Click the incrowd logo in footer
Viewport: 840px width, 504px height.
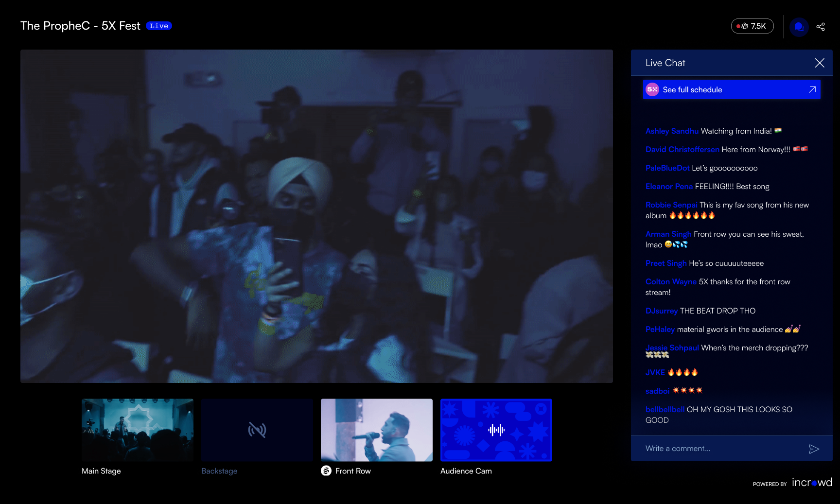[x=812, y=482]
